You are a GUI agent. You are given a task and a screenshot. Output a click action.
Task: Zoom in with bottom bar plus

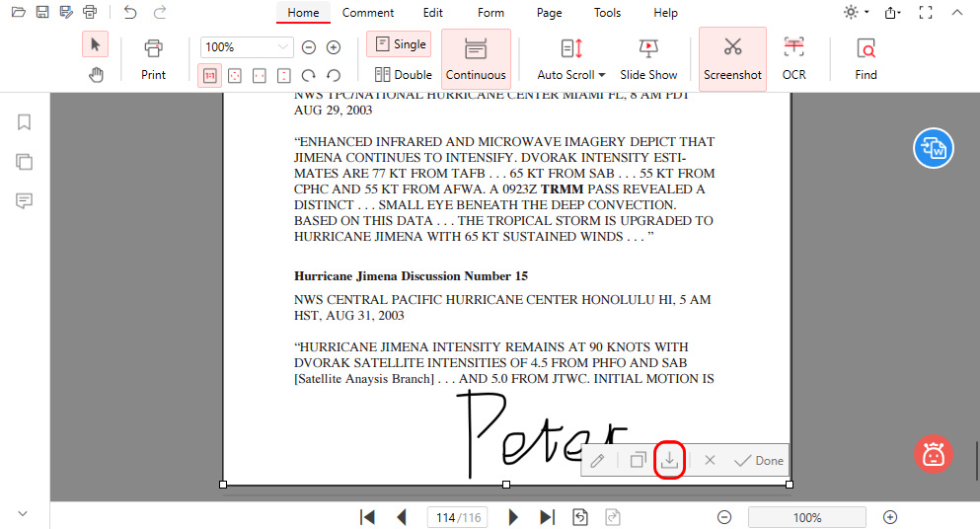[890, 517]
